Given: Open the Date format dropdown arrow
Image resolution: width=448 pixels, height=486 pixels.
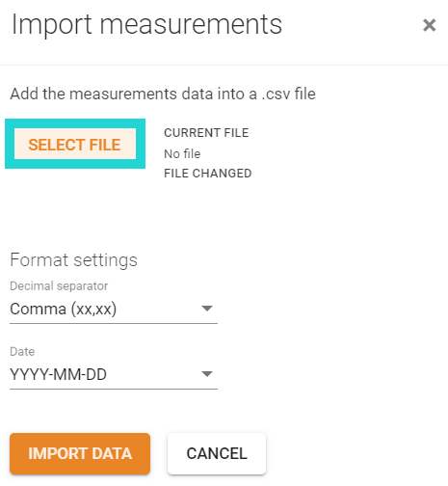Looking at the screenshot, I should [x=207, y=374].
